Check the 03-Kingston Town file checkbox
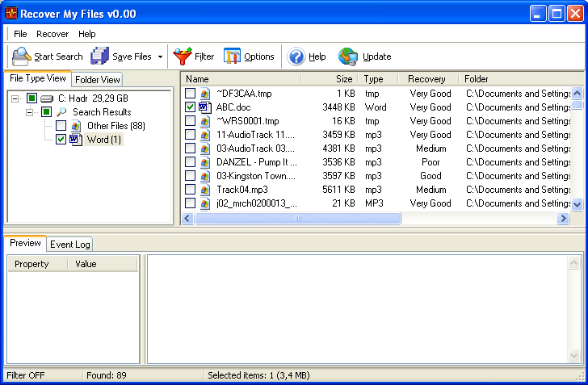Viewport: 588px width, 385px height. (x=190, y=175)
